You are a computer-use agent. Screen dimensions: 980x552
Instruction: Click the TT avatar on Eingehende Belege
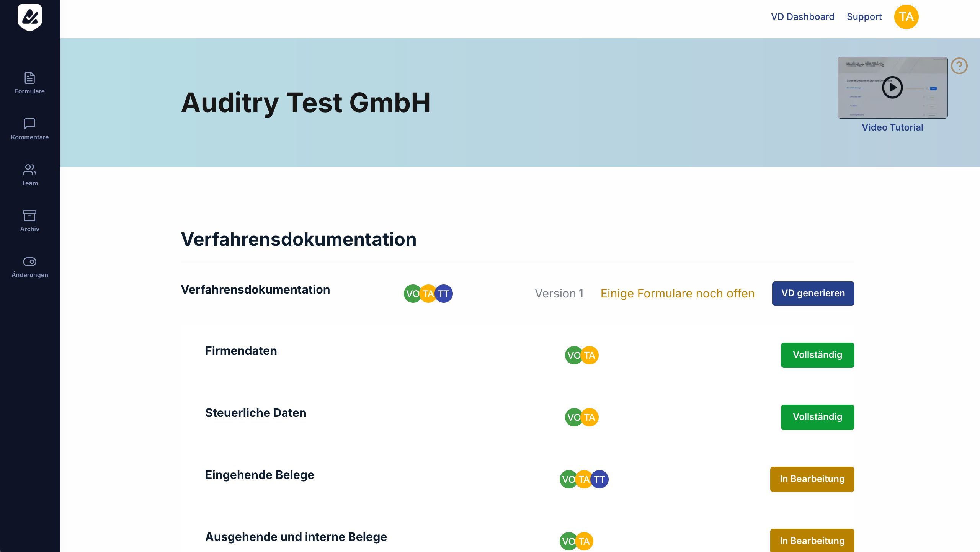pos(599,479)
